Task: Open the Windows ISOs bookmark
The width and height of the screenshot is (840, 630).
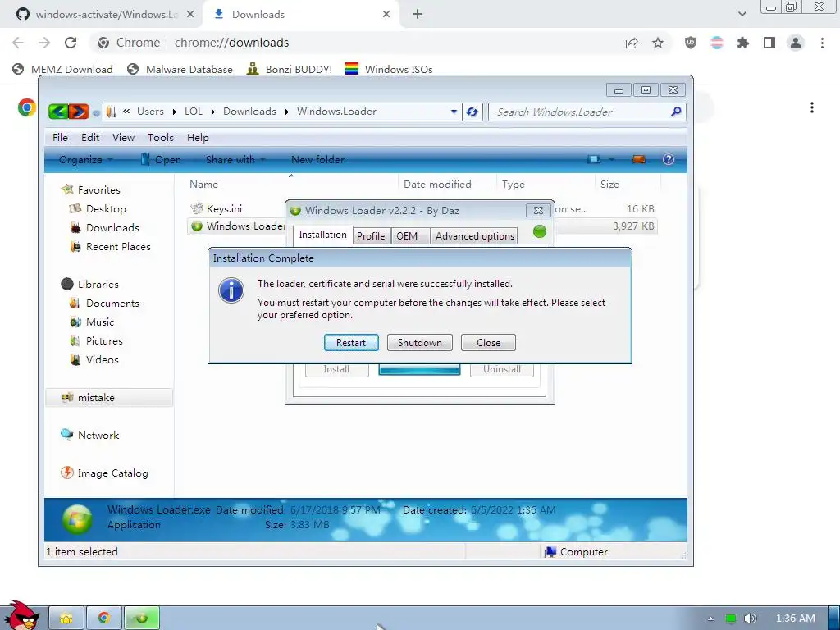Action: pyautogui.click(x=389, y=69)
